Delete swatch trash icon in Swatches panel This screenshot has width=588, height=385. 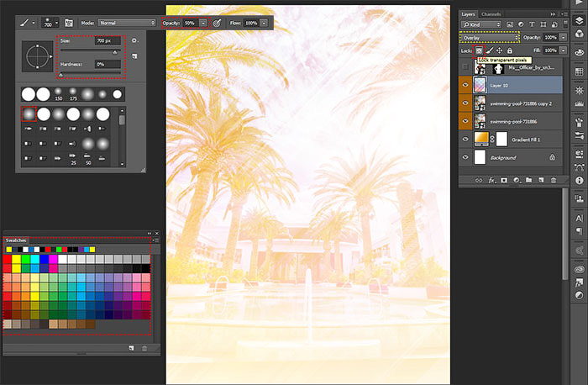pyautogui.click(x=144, y=348)
